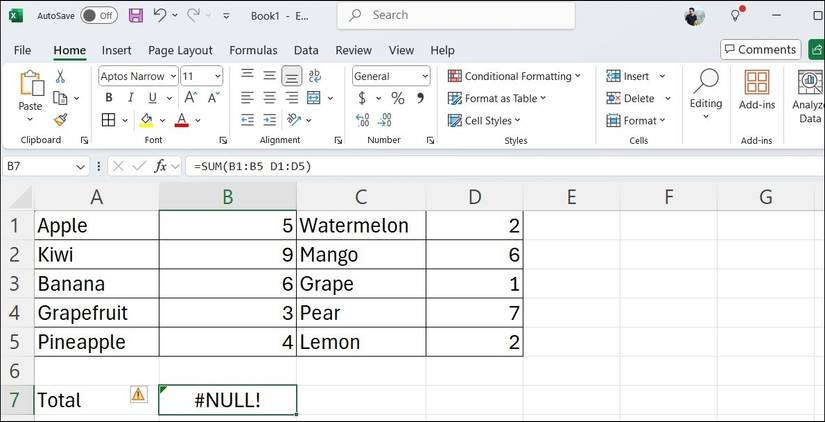Click inside the formula bar
Viewport: 825px width, 422px height.
coord(500,166)
